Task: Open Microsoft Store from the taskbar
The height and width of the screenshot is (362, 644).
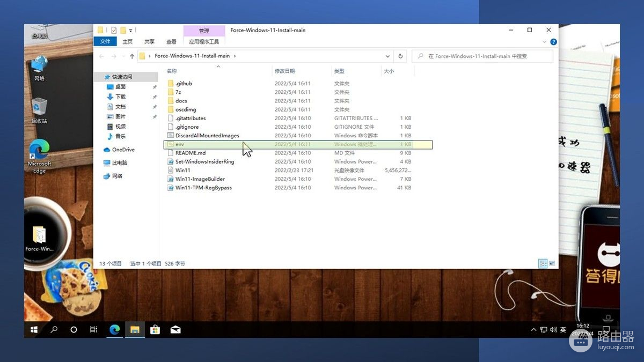Action: click(155, 329)
